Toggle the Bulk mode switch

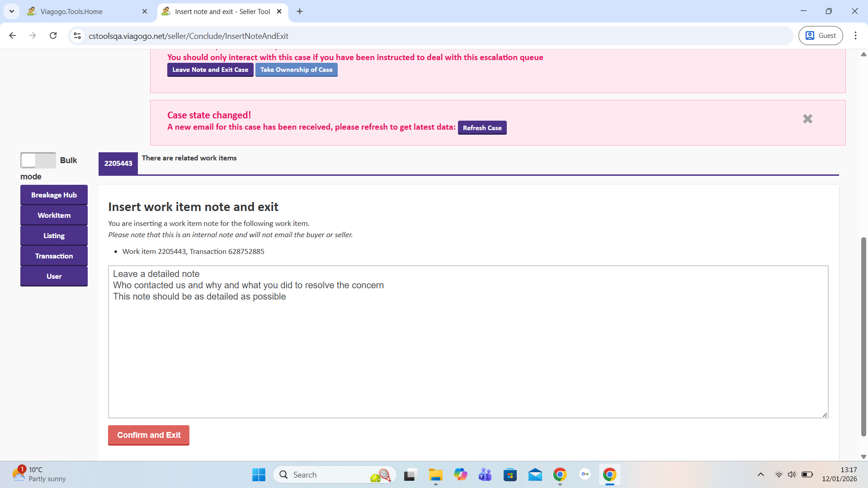(38, 160)
